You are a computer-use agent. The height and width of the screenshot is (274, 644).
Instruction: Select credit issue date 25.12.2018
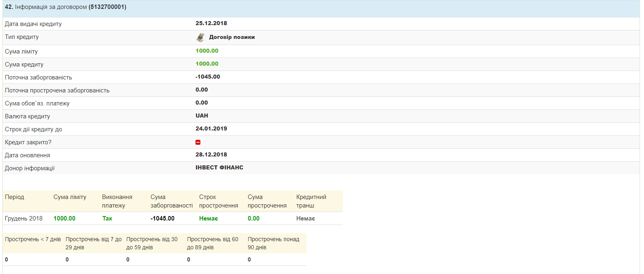coord(211,23)
